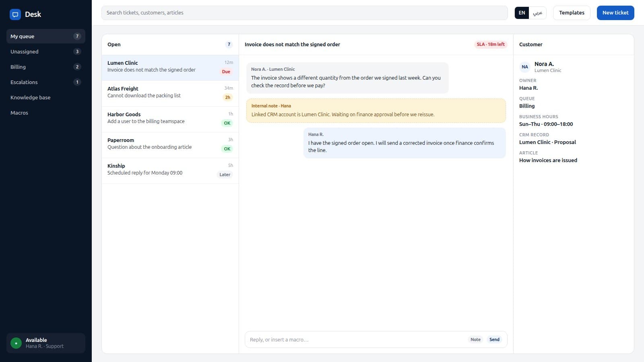Click the Billing count badge 2
The height and width of the screenshot is (362, 644).
77,67
